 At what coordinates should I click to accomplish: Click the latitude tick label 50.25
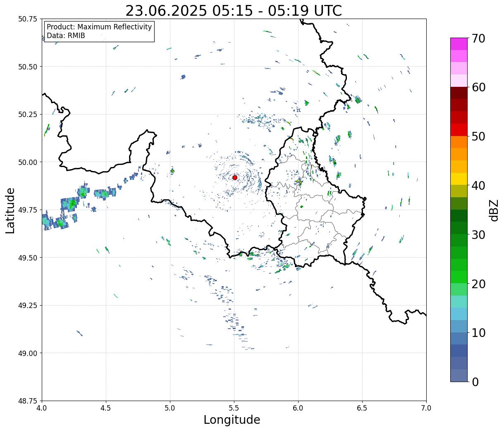tap(28, 115)
